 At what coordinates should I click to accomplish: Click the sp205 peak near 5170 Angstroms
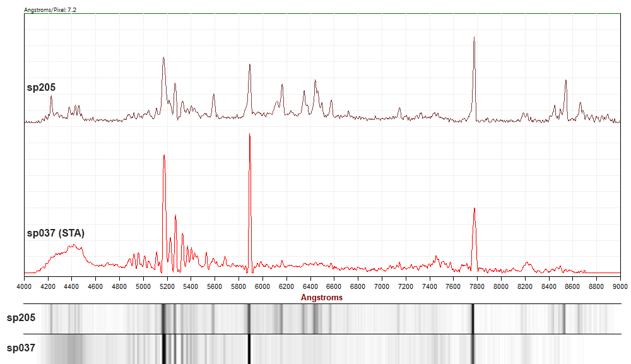[x=163, y=59]
